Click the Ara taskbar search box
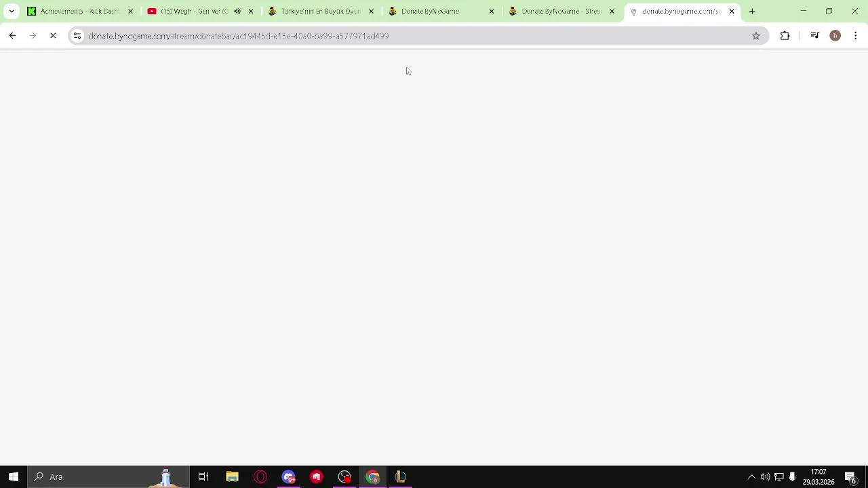Image resolution: width=868 pixels, height=488 pixels. tap(108, 476)
